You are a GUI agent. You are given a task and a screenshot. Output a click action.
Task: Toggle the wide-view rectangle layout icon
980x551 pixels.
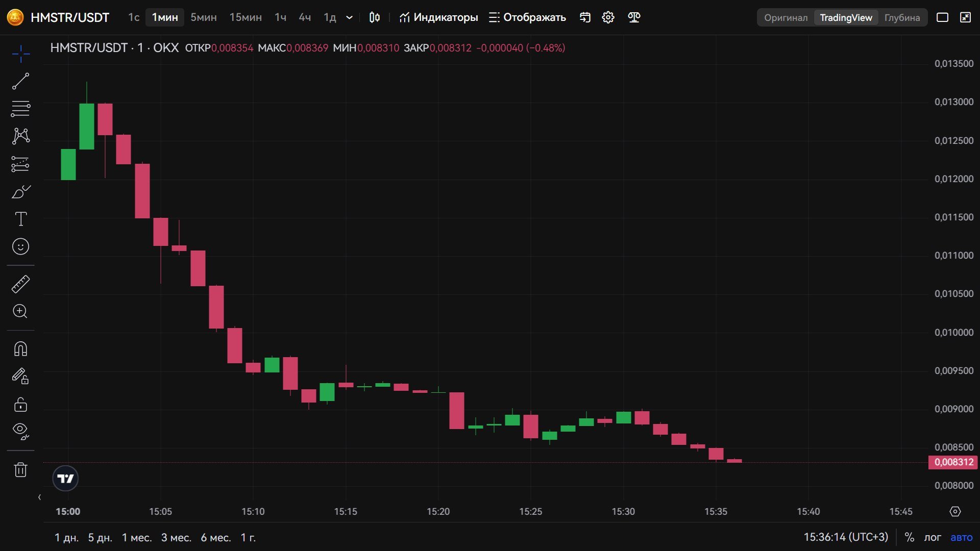click(x=943, y=17)
